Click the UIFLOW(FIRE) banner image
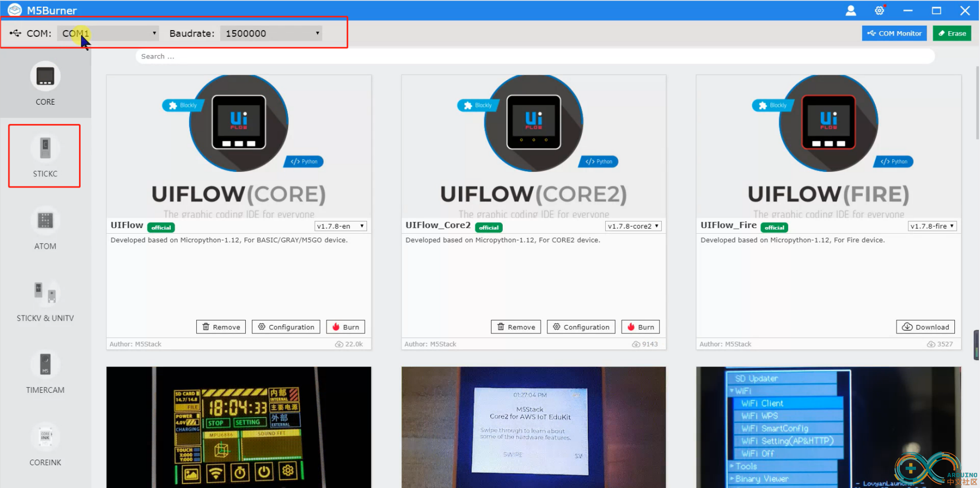 coord(828,147)
